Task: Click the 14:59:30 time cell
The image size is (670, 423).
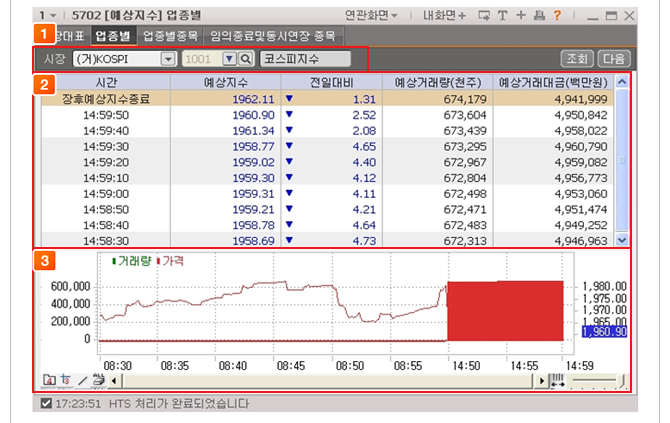Action: coord(106,147)
